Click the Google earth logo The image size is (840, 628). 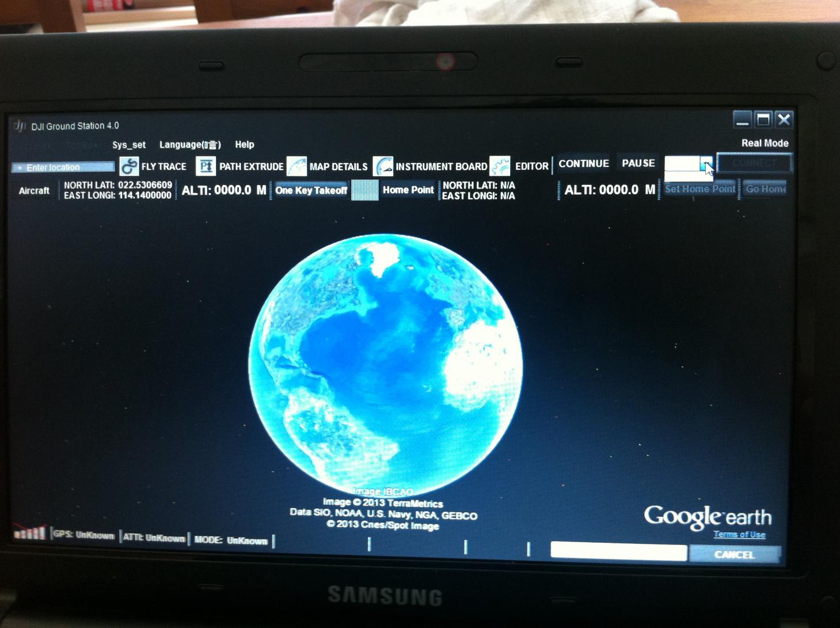click(x=708, y=517)
